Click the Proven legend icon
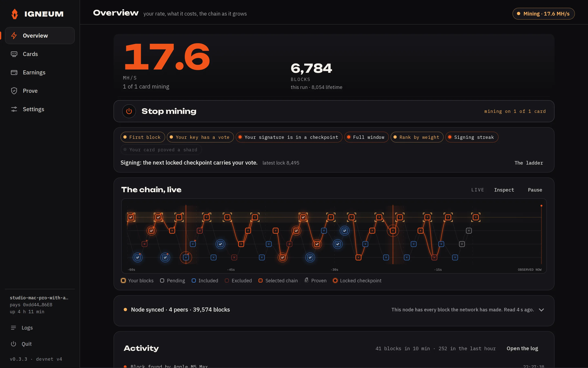The width and height of the screenshot is (588, 368). pyautogui.click(x=307, y=280)
